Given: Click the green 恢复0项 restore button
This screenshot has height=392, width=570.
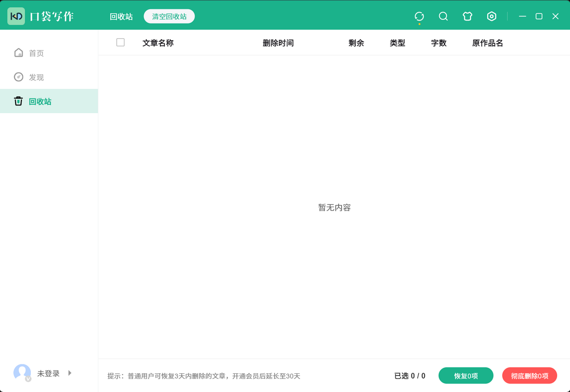Looking at the screenshot, I should tap(466, 376).
